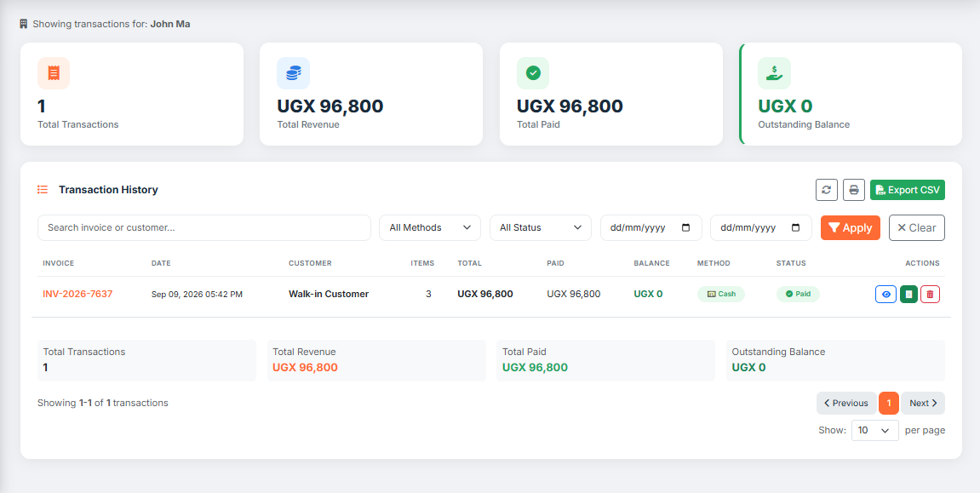Screen dimensions: 980x493
Task: Click the refresh transactions icon button
Action: (x=826, y=190)
